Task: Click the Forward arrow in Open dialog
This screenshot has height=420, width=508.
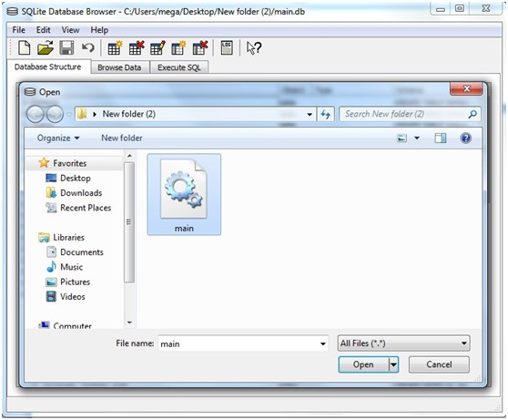Action: point(55,114)
